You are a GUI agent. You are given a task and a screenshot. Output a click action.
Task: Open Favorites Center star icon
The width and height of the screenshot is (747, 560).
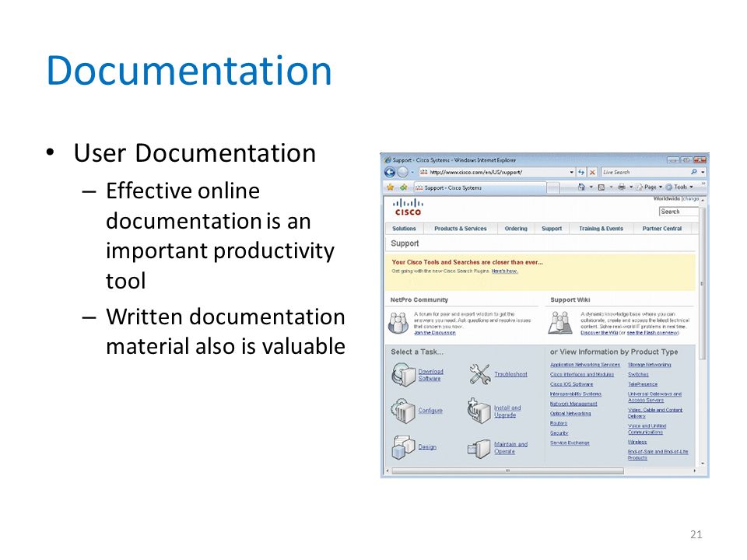[x=390, y=187]
